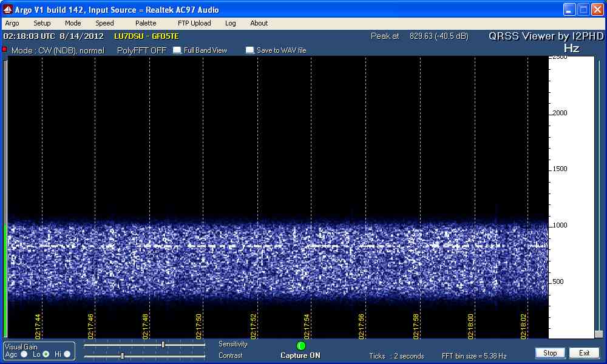Click the 1000 Hz scale label
Image resolution: width=607 pixels, height=364 pixels.
560,225
